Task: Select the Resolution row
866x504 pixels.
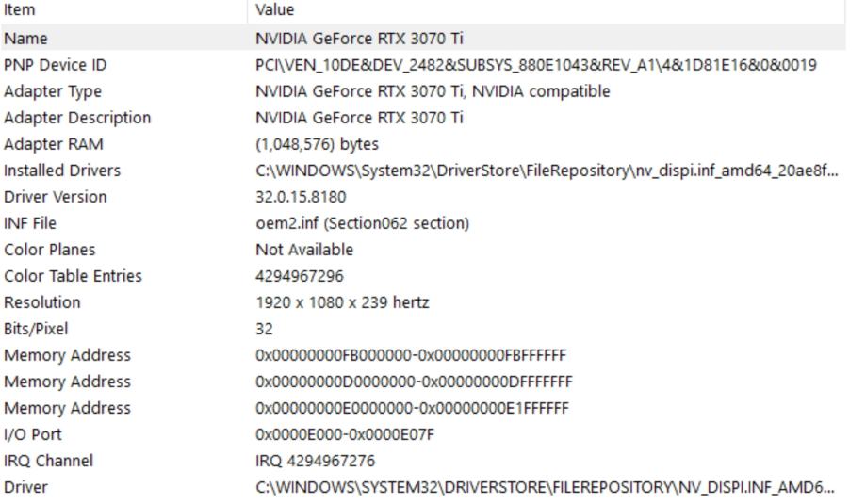Action: pos(42,302)
